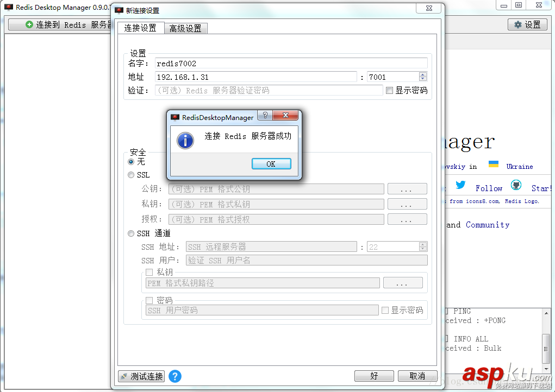
Task: Minimize the Redis Desktop Manager main window
Action: (x=504, y=5)
